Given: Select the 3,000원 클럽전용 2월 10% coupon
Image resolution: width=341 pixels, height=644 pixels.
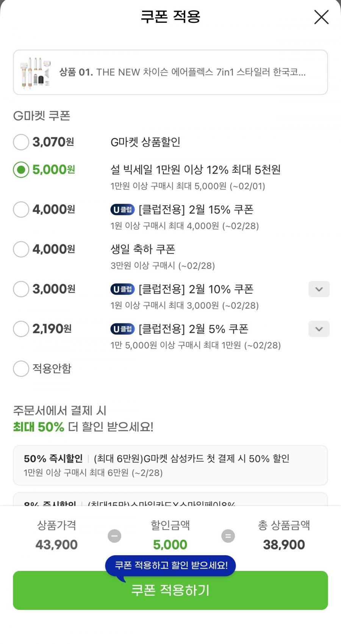Looking at the screenshot, I should [21, 289].
